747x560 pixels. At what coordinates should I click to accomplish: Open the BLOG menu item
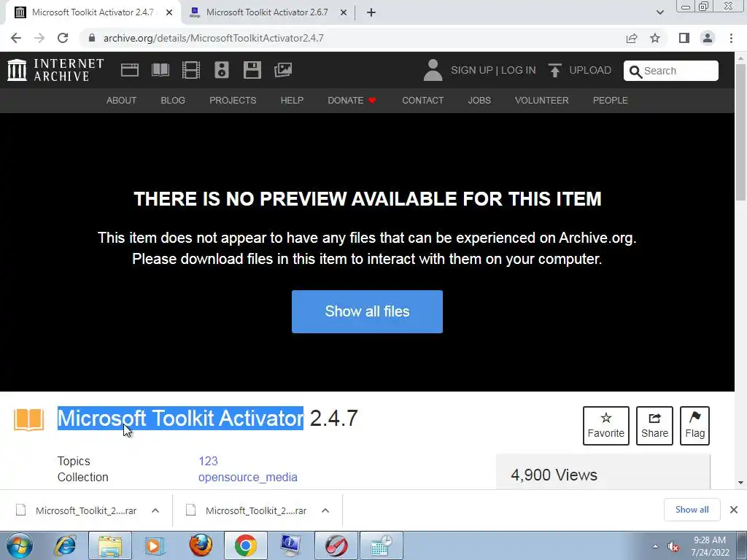173,101
